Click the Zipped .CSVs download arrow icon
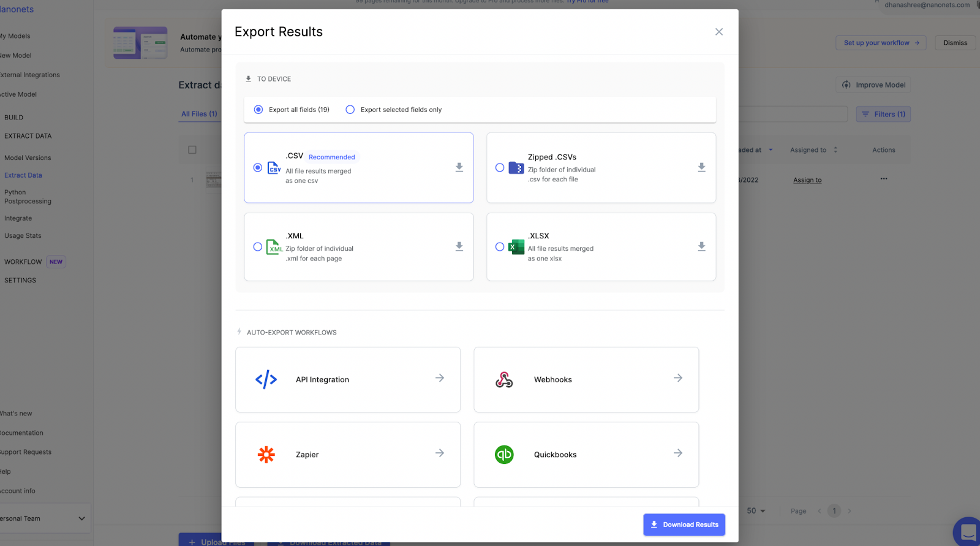Image resolution: width=980 pixels, height=546 pixels. coord(702,167)
